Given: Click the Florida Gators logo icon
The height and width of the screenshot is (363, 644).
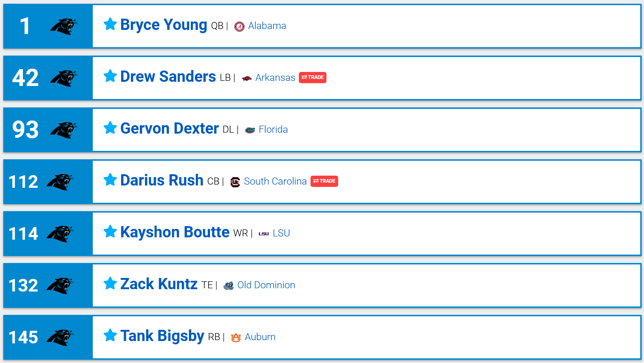Looking at the screenshot, I should [250, 130].
